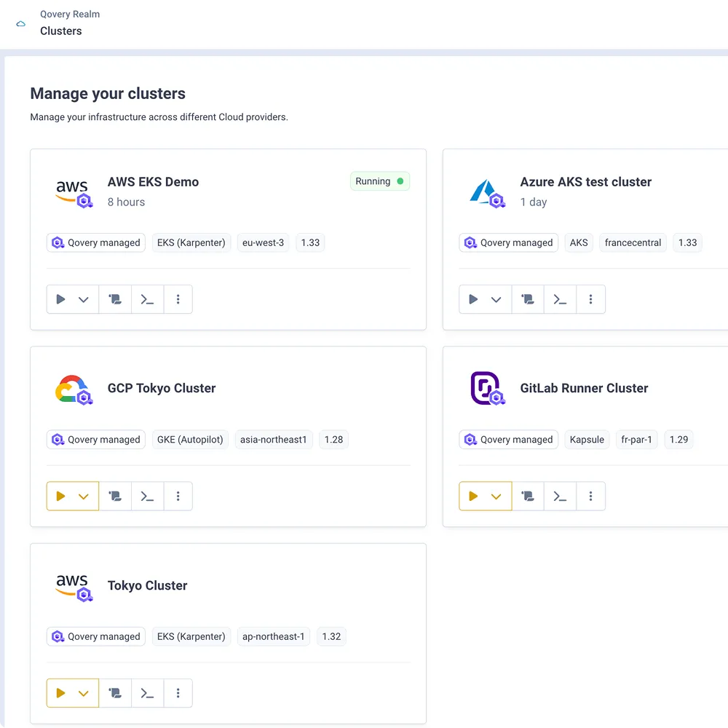Click the eu-west-3 region tag

(263, 243)
